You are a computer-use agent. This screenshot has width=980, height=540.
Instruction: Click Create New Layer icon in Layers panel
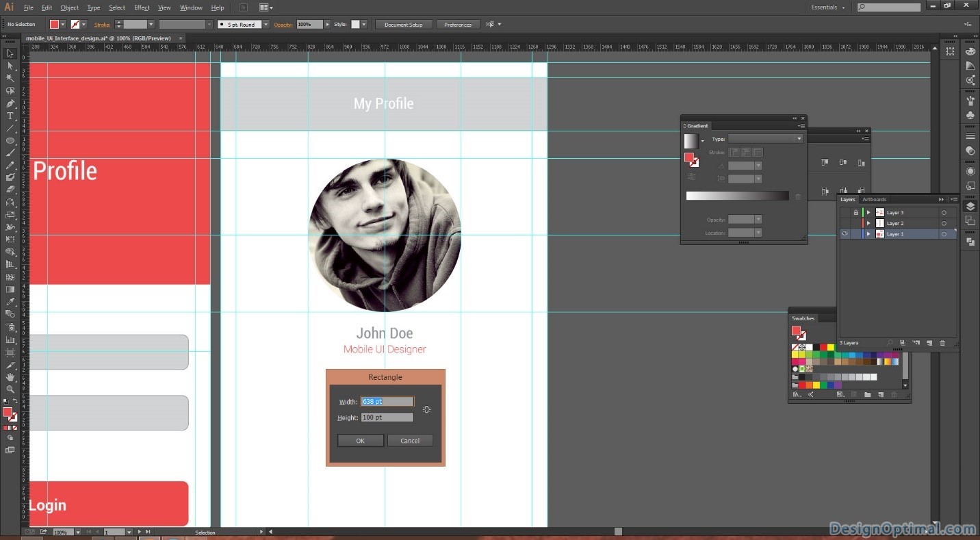[929, 342]
